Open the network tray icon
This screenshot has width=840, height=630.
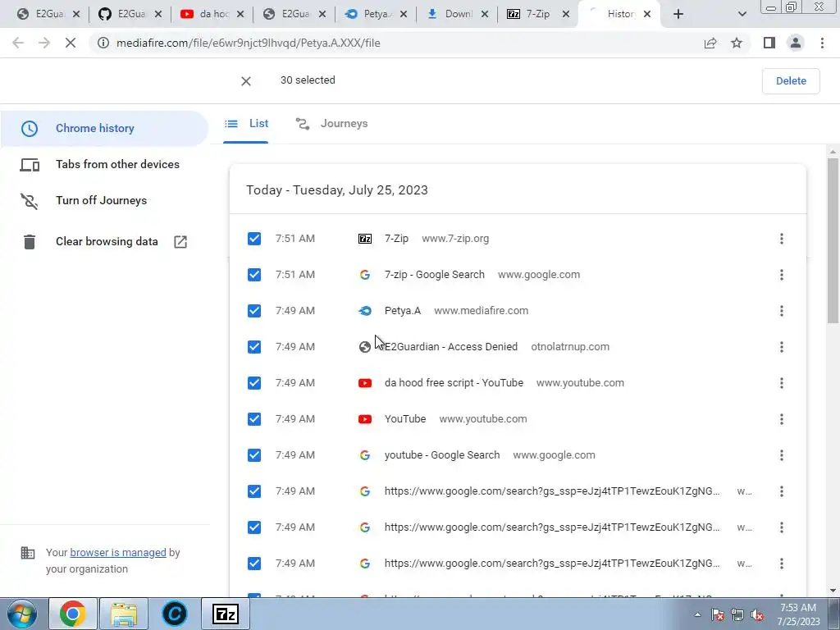coord(737,615)
